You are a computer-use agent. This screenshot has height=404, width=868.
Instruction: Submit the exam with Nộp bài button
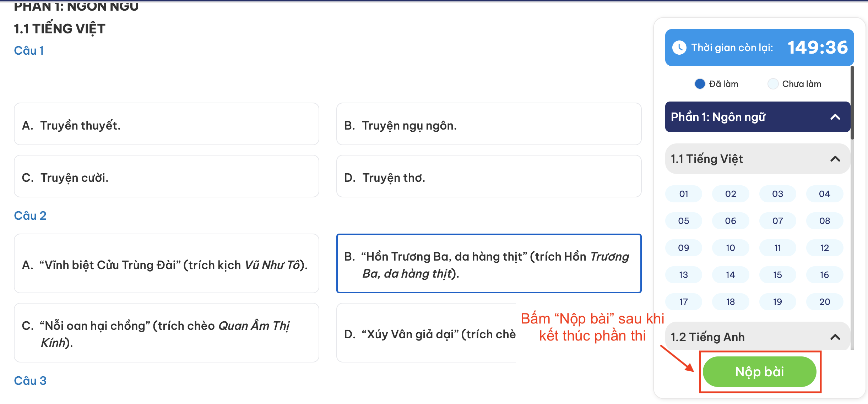click(x=759, y=372)
